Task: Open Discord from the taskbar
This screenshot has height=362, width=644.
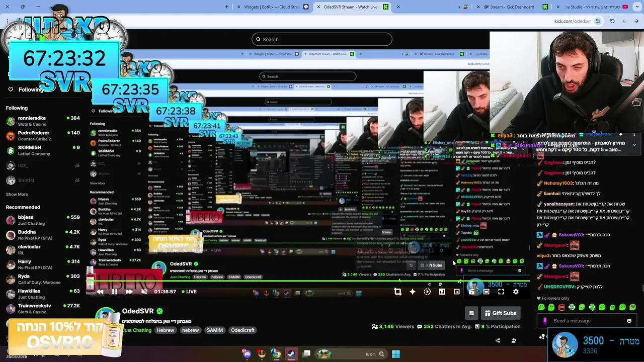Action: [x=247, y=354]
